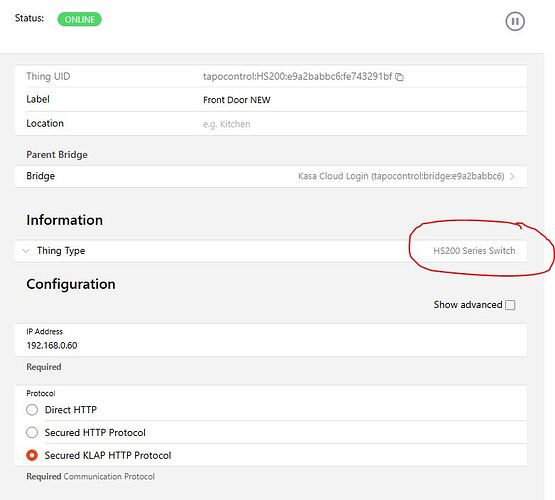Edit the Label field 'Front Door NEW'
This screenshot has width=555, height=500.
tap(236, 100)
